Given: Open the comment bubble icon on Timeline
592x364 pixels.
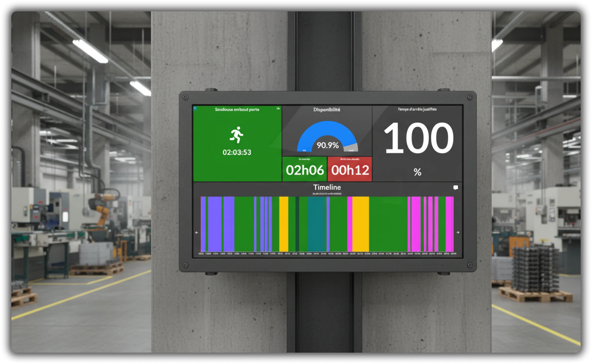Looking at the screenshot, I should 455,188.
